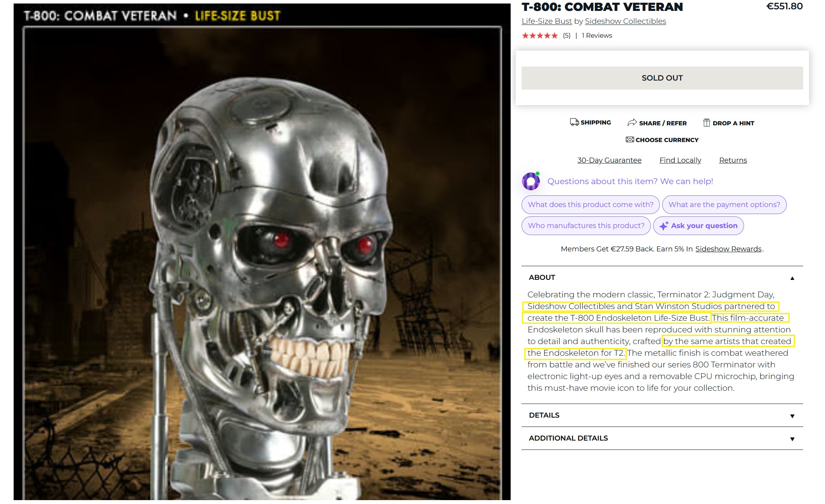Click 'Questions about this item? We can help!'
Image resolution: width=825 pixels, height=504 pixels.
click(x=630, y=181)
